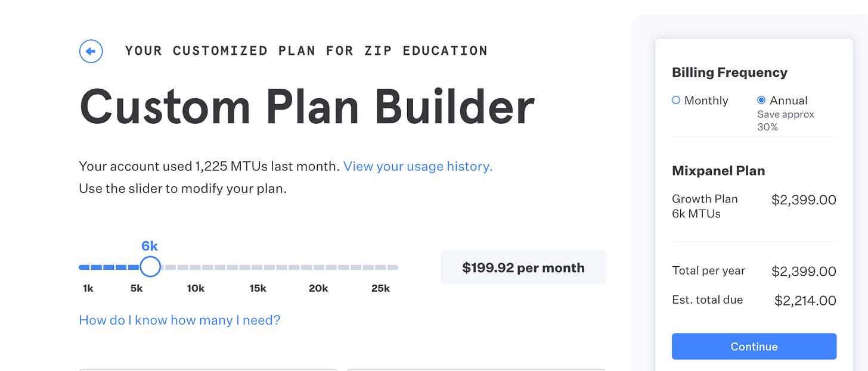Select Annual billing frequency
The image size is (868, 371).
click(761, 101)
